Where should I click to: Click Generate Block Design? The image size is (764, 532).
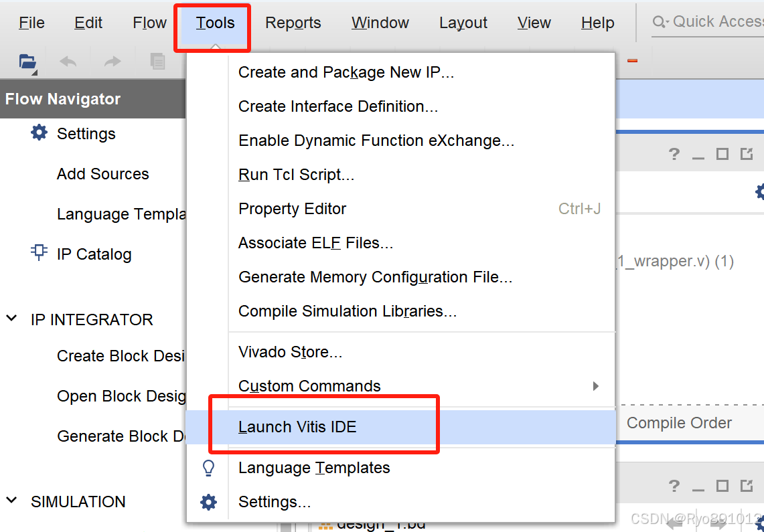pos(121,436)
